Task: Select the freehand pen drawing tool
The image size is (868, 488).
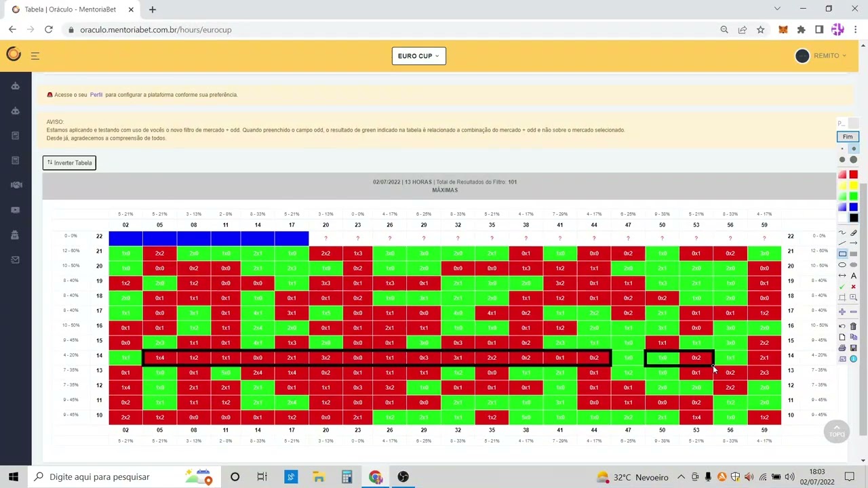Action: (842, 232)
